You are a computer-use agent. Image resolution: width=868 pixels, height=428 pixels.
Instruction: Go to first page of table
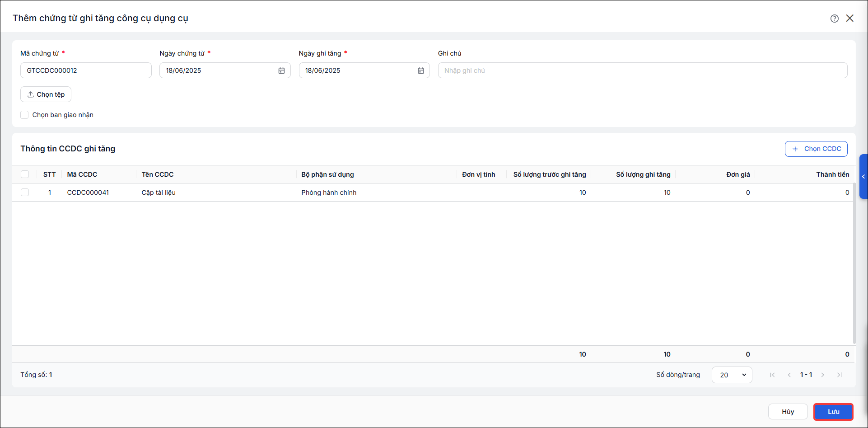point(772,375)
